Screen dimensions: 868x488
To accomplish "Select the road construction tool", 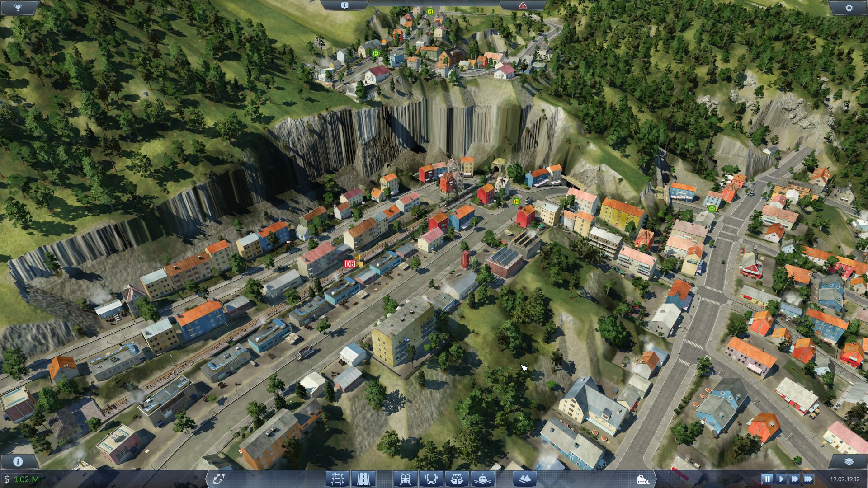I will point(363,479).
